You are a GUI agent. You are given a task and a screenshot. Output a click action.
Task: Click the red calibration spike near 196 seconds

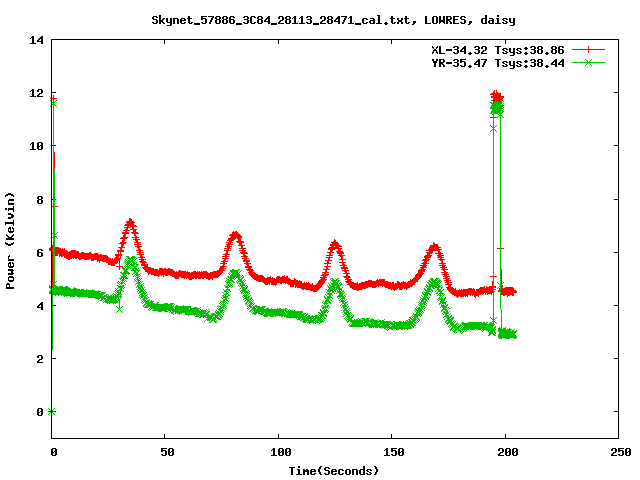coord(497,97)
